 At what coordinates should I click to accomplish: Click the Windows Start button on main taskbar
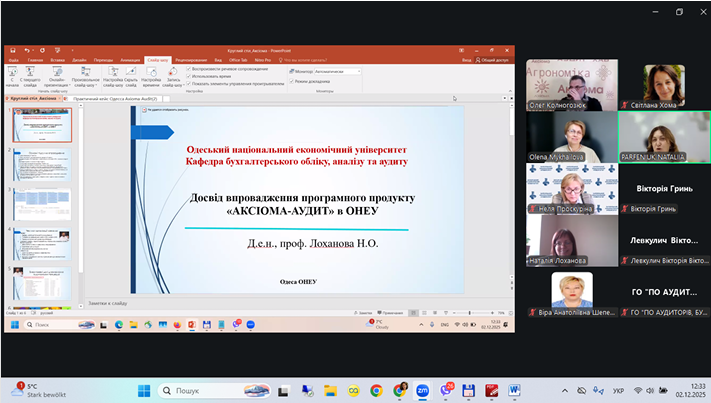pos(144,390)
